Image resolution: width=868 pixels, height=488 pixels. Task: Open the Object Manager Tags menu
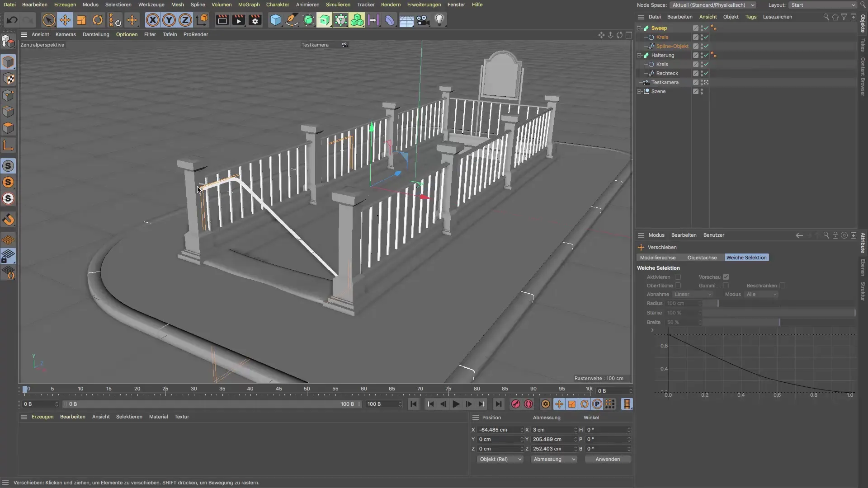[751, 17]
